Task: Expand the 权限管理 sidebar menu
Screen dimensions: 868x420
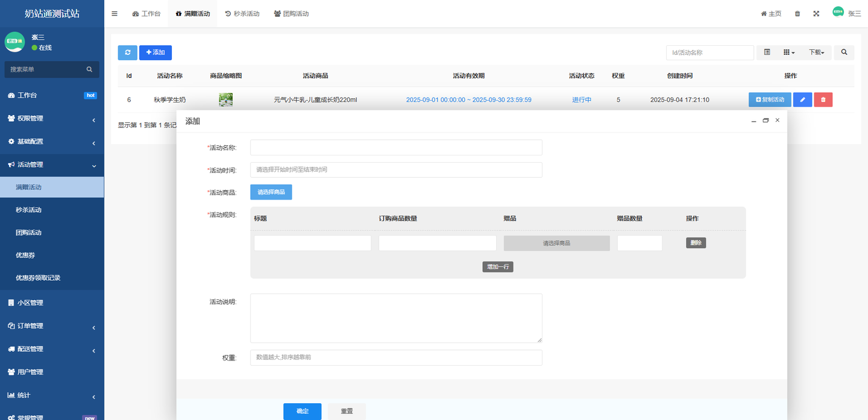Action: [52, 119]
